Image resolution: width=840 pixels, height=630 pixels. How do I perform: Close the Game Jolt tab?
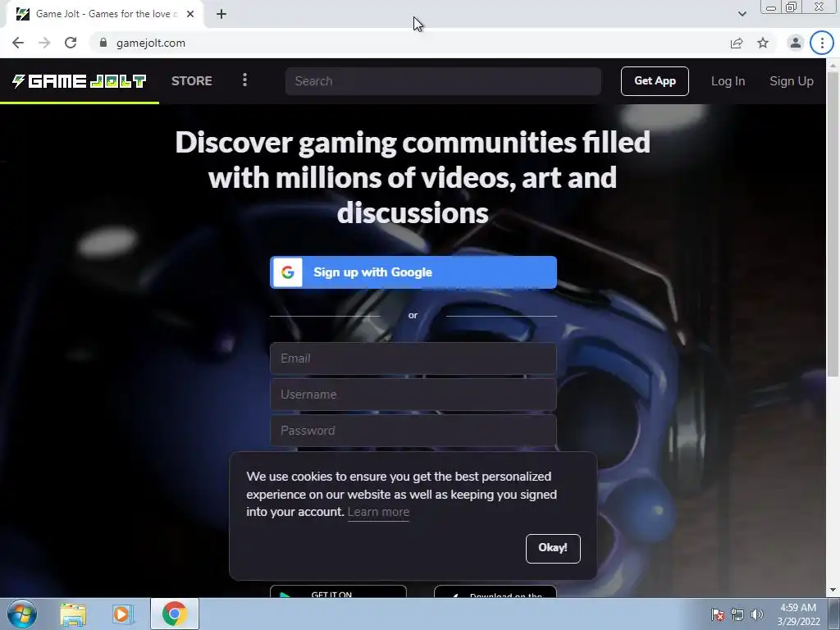coord(190,14)
